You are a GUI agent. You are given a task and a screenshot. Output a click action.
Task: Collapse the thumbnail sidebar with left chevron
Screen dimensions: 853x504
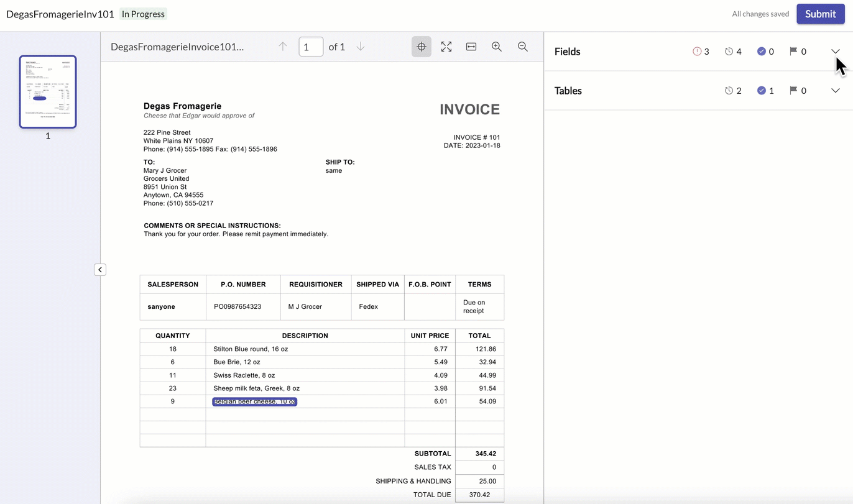click(100, 270)
